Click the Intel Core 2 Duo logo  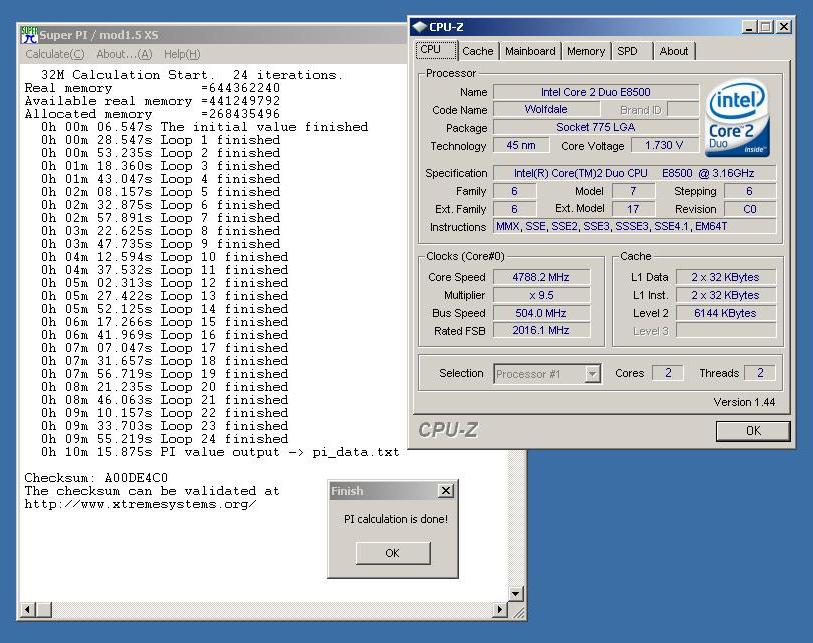point(737,118)
